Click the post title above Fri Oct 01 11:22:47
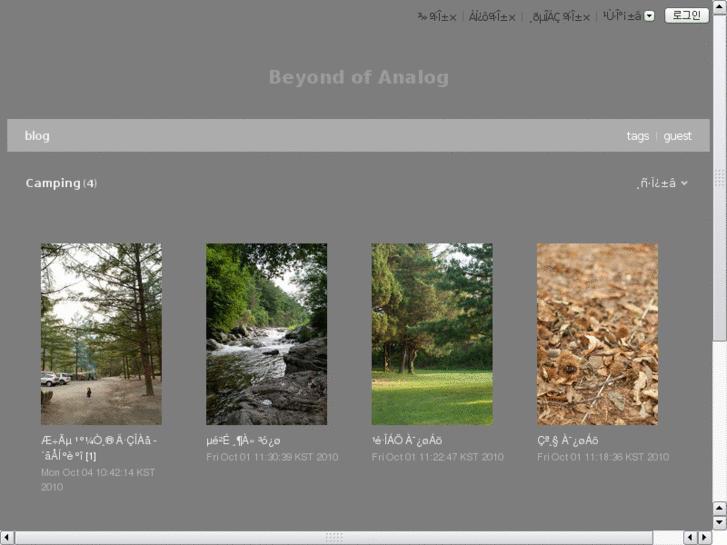Viewport: 727px width, 545px height. pyautogui.click(x=407, y=441)
